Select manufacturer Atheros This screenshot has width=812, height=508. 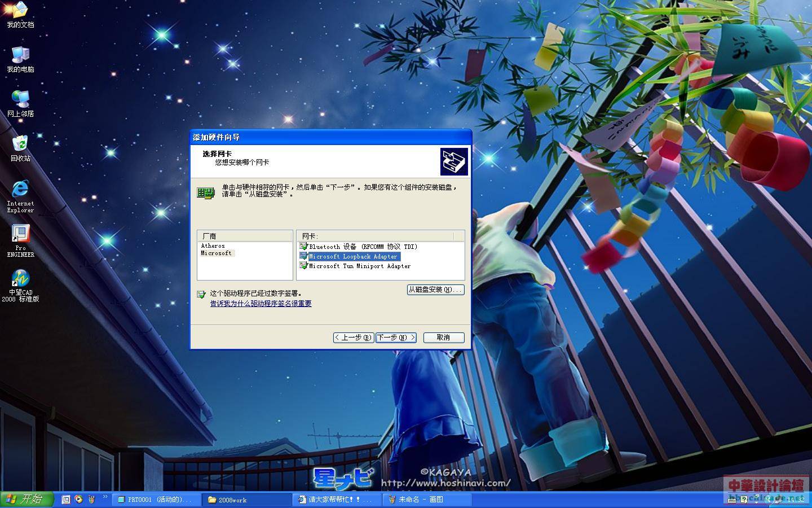[213, 246]
